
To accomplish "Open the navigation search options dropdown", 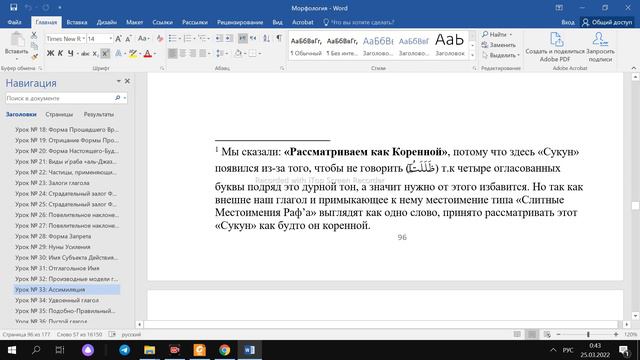I will [124, 98].
